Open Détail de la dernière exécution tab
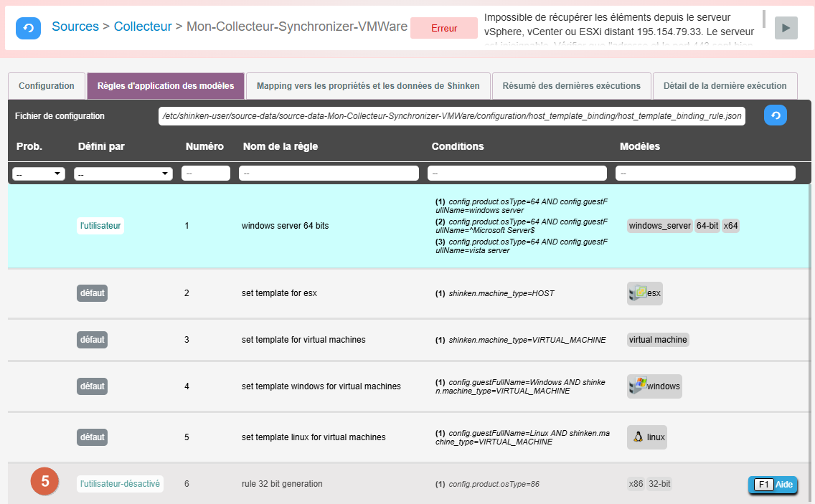The width and height of the screenshot is (815, 504). click(x=725, y=86)
